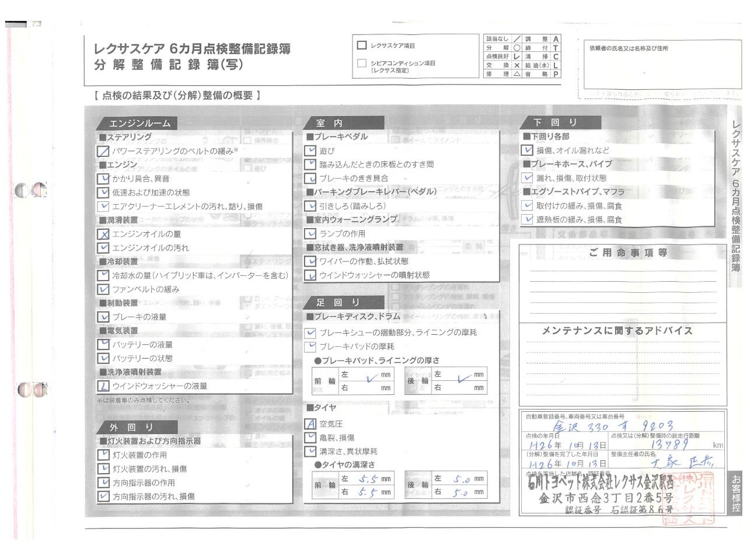The image size is (747, 560).
Task: Click checkbox beside 灯火装置の作用
Action: click(x=103, y=455)
